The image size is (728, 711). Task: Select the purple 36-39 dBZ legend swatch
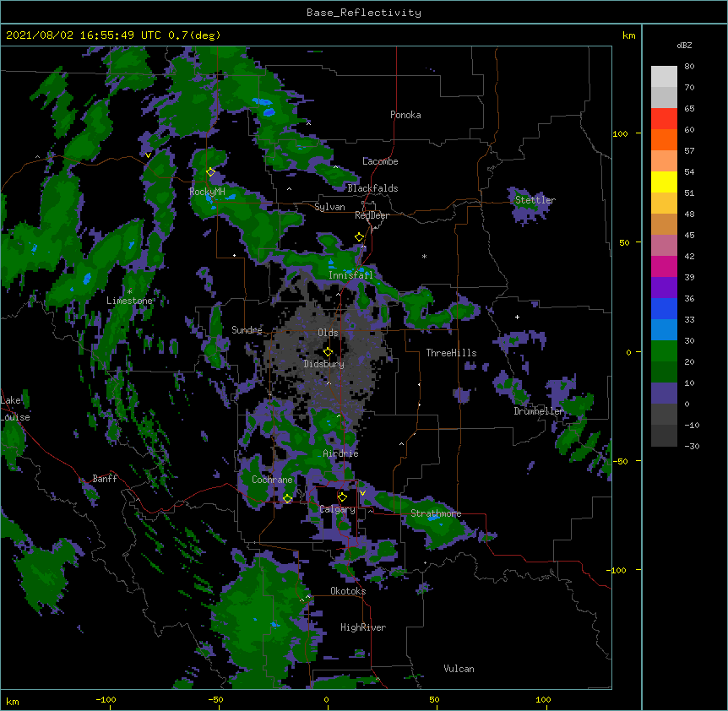tap(664, 288)
